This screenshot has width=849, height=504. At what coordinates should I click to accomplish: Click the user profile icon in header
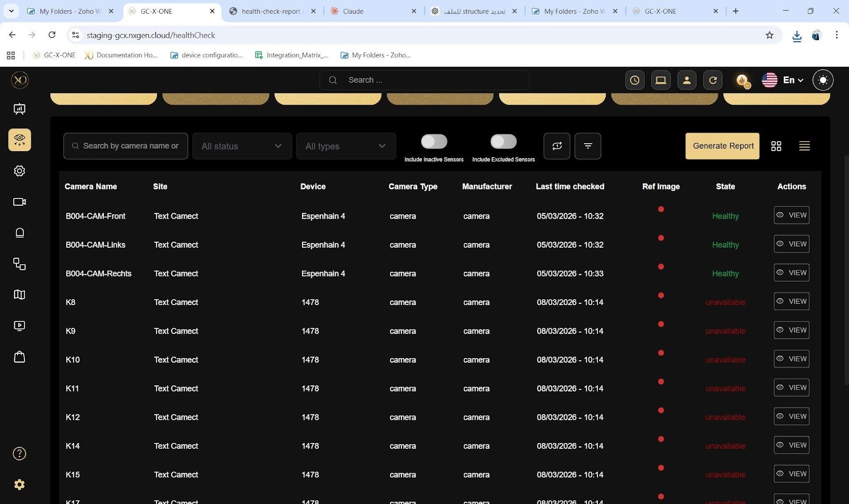point(687,80)
